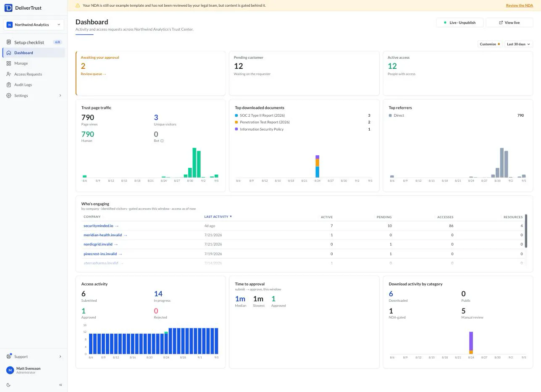541x392 pixels.
Task: Open the Support menu item
Action: pyautogui.click(x=34, y=357)
